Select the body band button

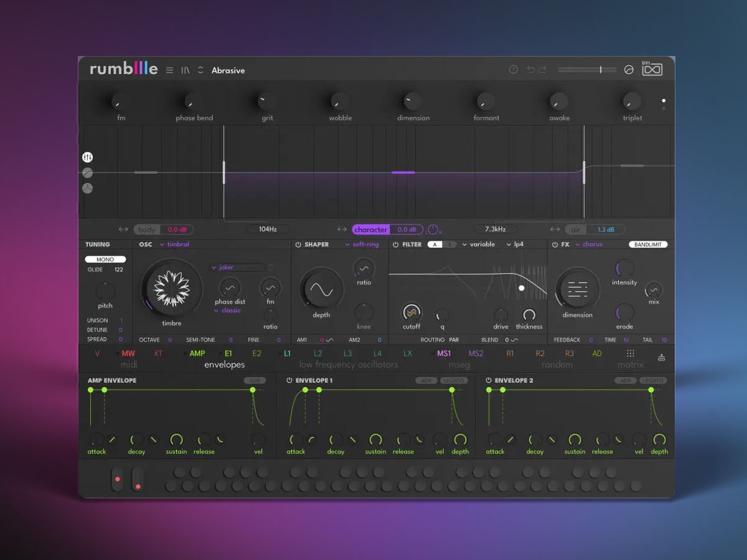[147, 230]
